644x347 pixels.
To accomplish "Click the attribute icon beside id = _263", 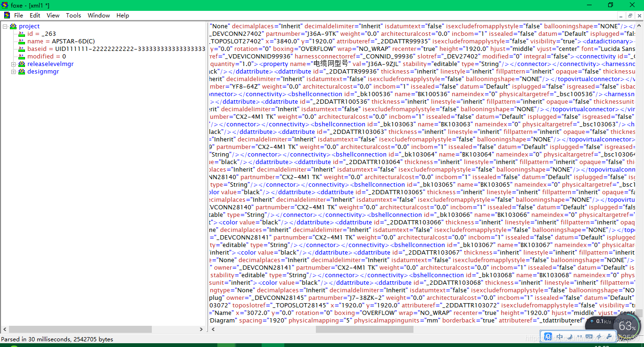I will point(21,34).
